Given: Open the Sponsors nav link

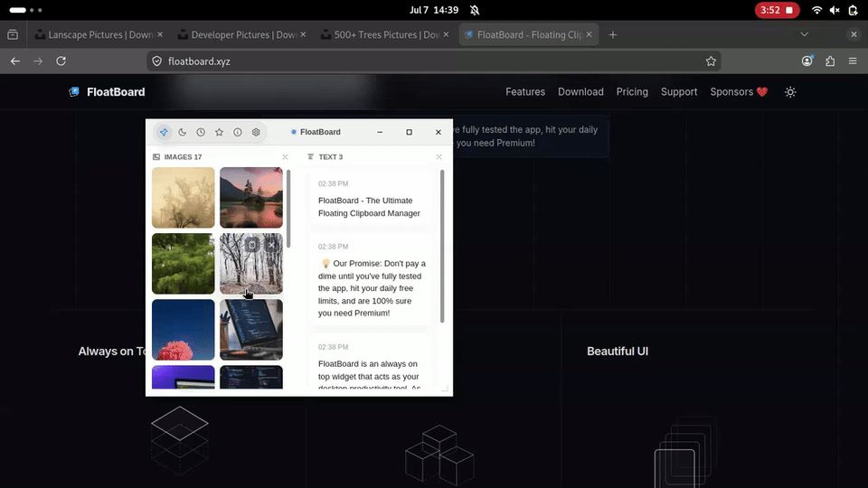Looking at the screenshot, I should (x=739, y=92).
